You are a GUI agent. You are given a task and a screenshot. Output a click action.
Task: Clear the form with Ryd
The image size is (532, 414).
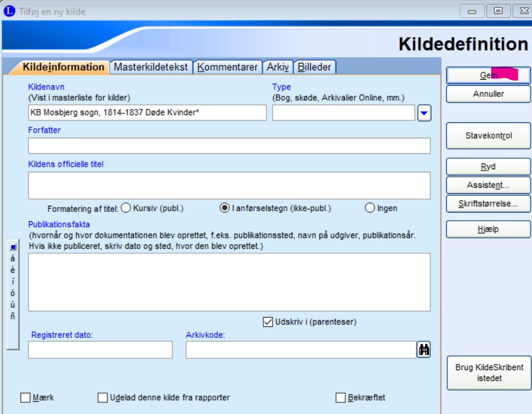[x=488, y=167]
